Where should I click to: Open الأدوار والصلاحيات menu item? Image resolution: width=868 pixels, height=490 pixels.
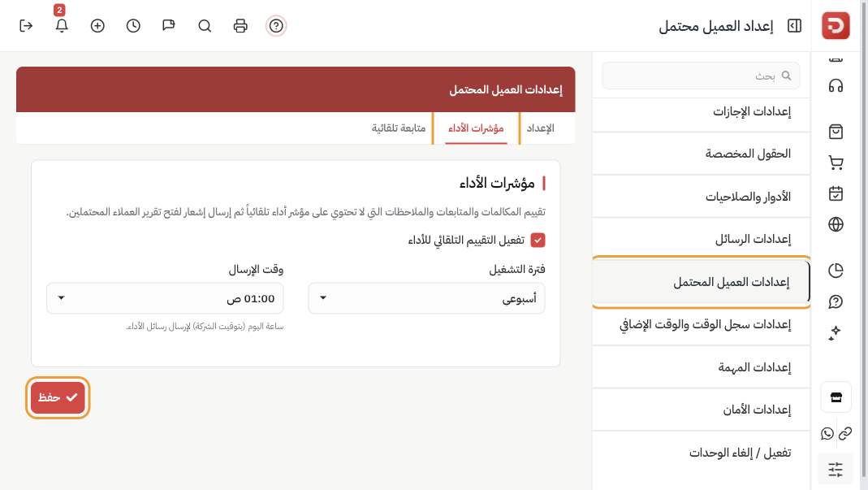(701, 197)
